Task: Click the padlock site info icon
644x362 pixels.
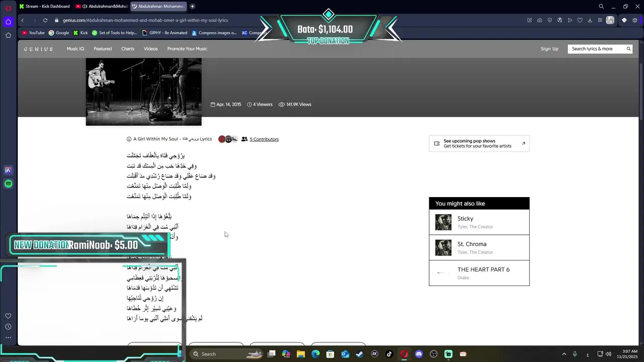Action: pos(57,20)
